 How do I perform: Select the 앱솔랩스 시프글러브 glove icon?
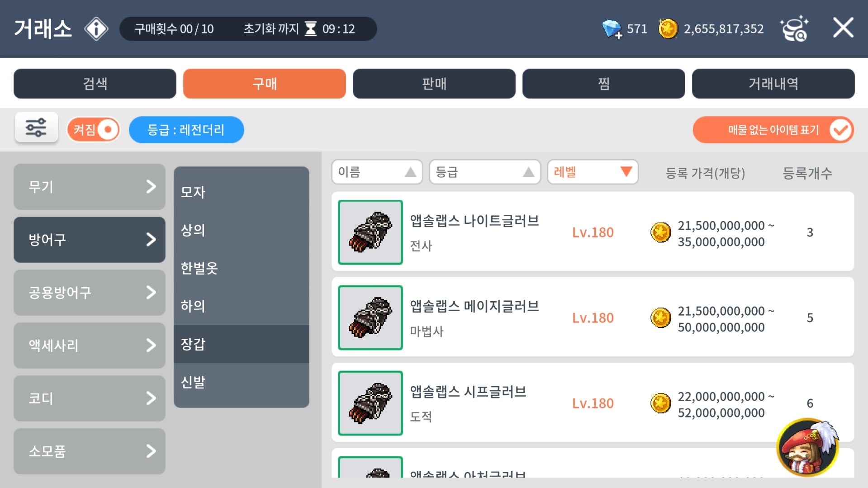(370, 403)
